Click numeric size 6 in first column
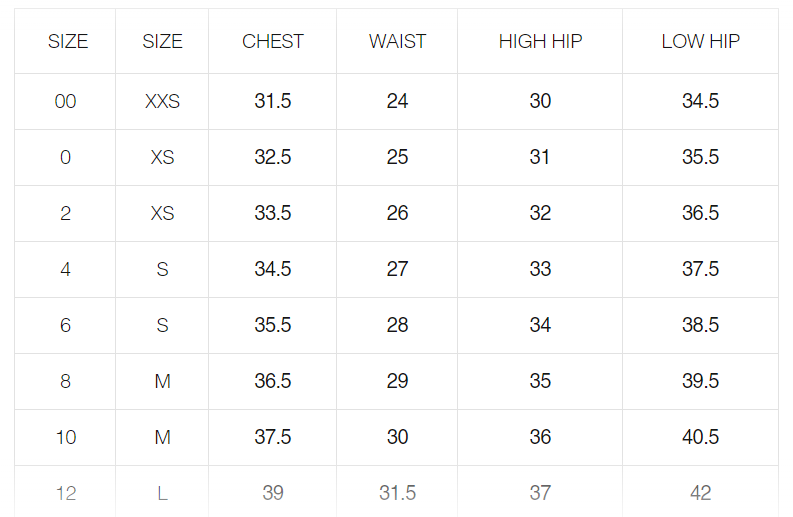The height and width of the screenshot is (517, 793). point(65,325)
